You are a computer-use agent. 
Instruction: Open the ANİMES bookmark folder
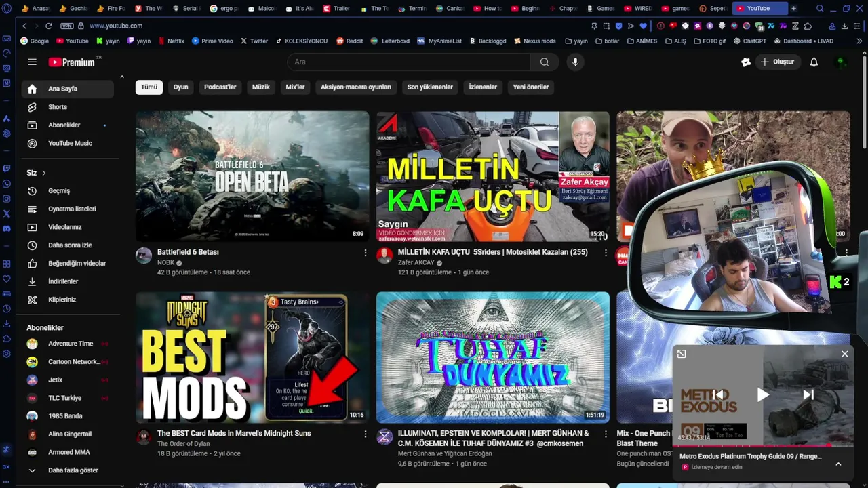click(x=641, y=41)
